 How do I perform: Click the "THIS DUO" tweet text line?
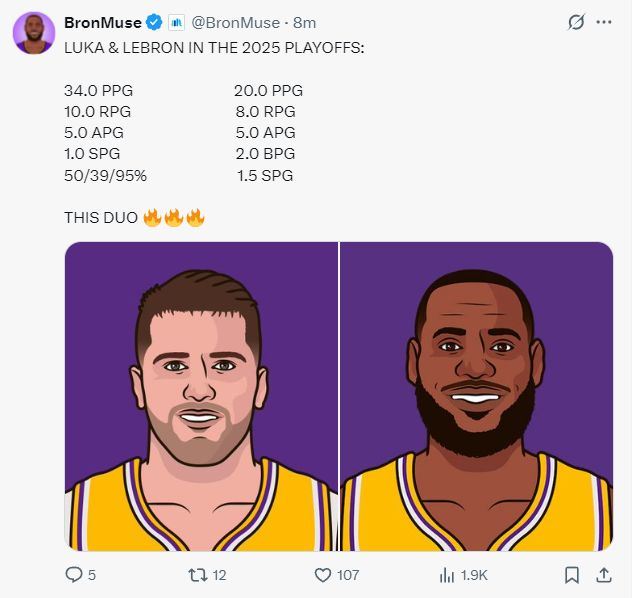[x=102, y=217]
